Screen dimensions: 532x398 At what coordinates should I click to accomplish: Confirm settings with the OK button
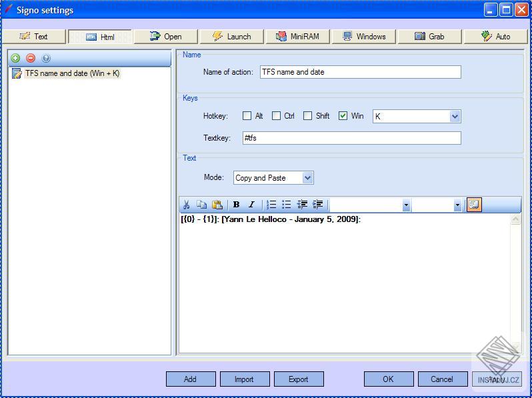point(389,379)
